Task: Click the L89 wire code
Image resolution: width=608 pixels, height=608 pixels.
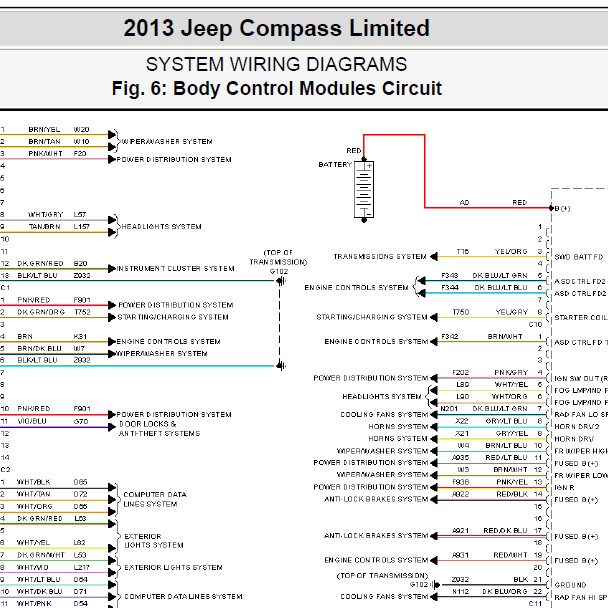Action: [463, 385]
